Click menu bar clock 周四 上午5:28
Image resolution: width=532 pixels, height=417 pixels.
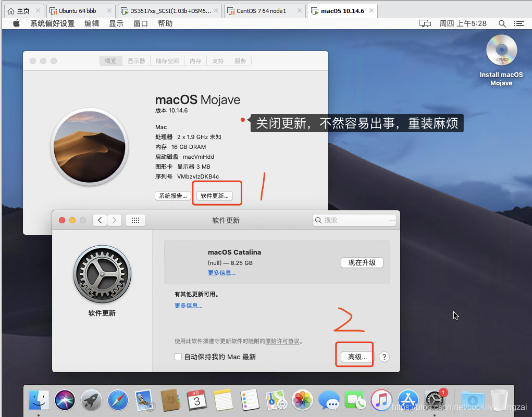tap(463, 23)
